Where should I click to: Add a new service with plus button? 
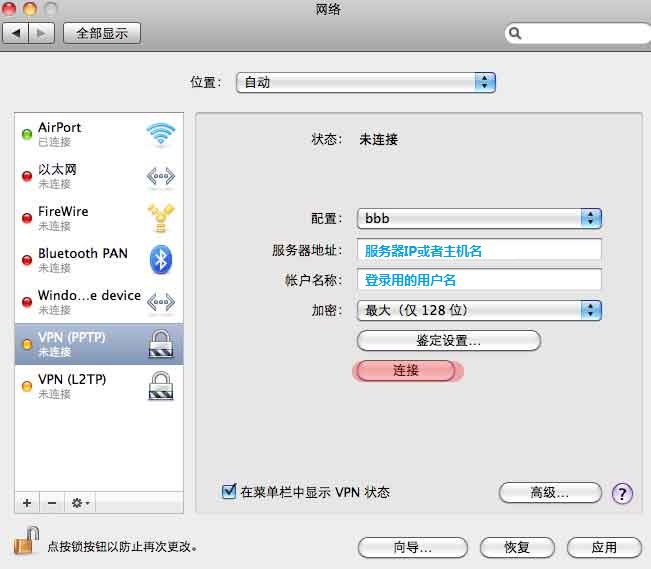point(27,503)
